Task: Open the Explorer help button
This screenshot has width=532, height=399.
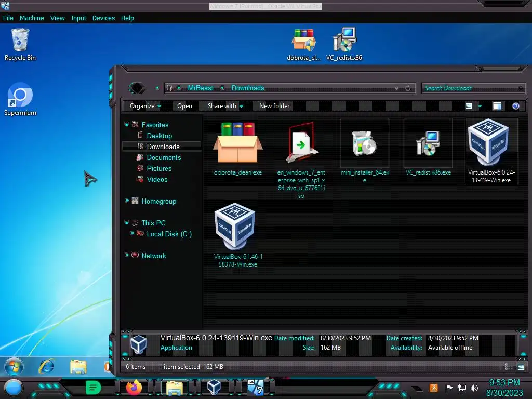Action: (516, 106)
